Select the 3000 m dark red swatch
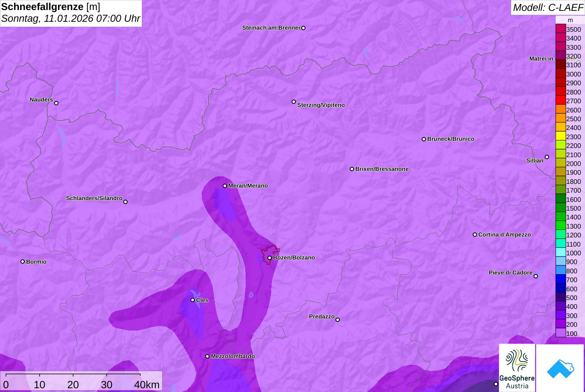The width and height of the screenshot is (585, 392). (x=560, y=74)
